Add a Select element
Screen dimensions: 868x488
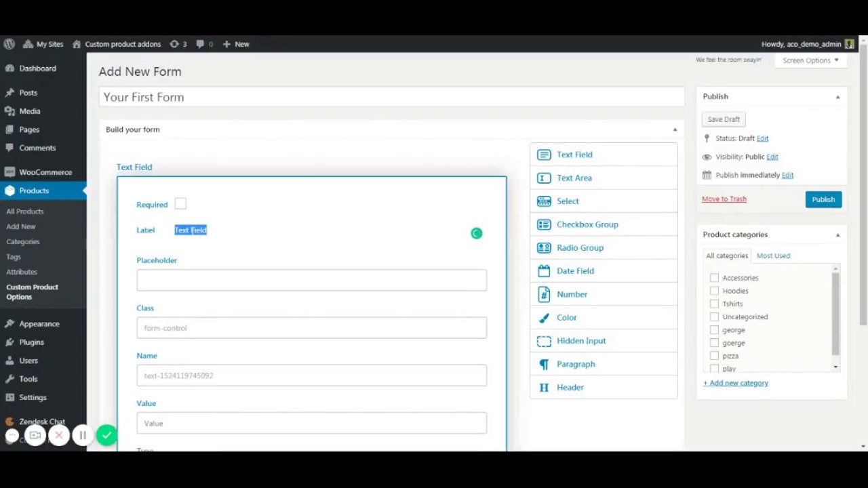[x=604, y=201]
